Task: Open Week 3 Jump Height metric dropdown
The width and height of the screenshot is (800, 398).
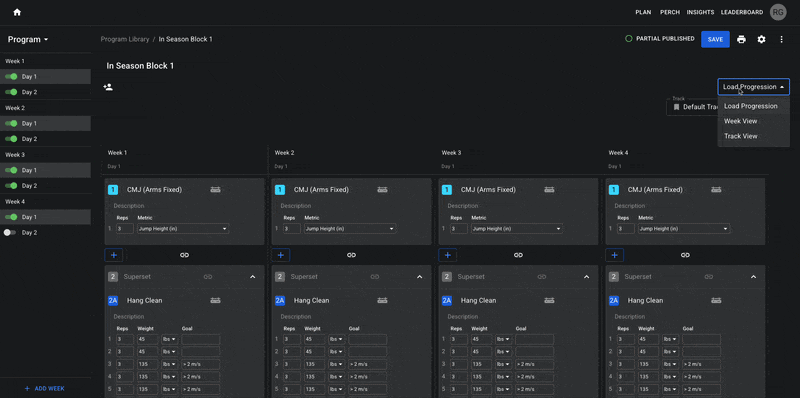Action: pos(516,229)
